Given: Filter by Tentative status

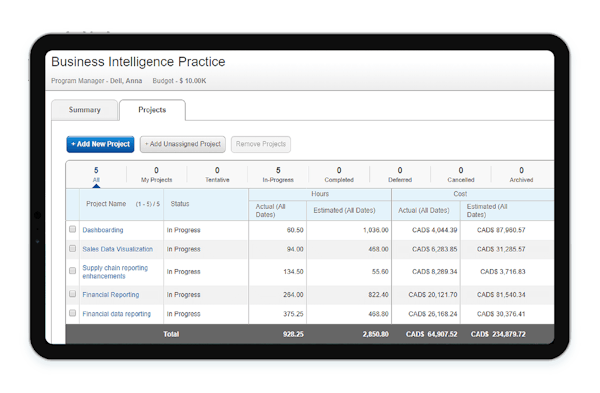Looking at the screenshot, I should point(217,175).
